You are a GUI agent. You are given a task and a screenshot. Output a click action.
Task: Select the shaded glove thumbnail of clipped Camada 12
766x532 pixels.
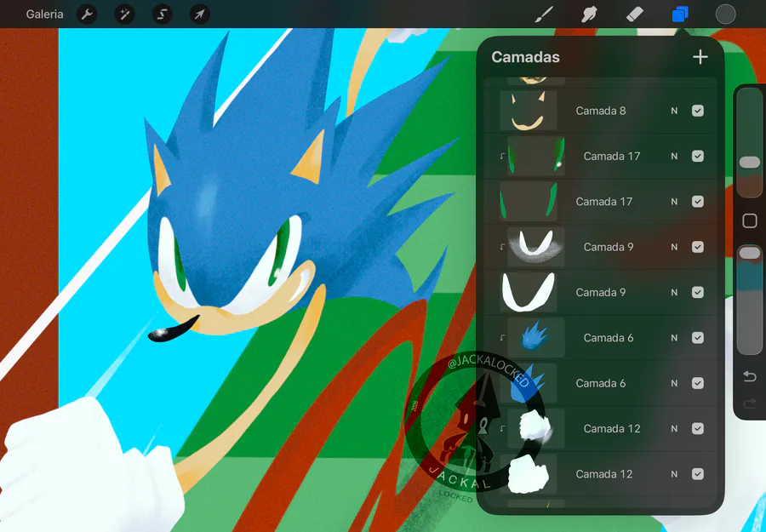tap(536, 429)
